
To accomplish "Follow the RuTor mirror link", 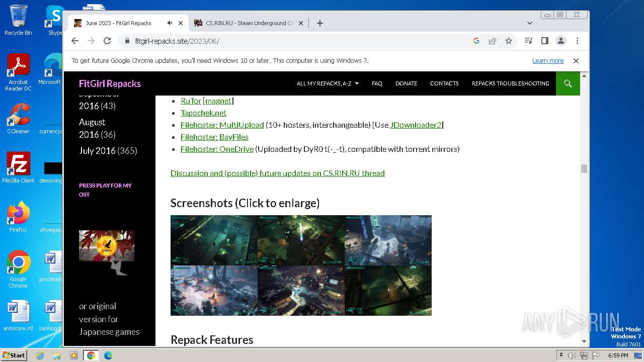I will pyautogui.click(x=191, y=101).
